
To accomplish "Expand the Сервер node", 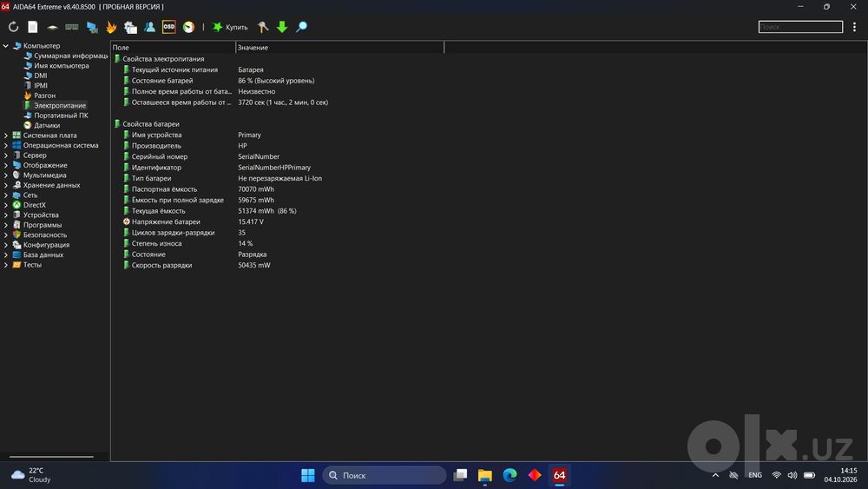I will pyautogui.click(x=6, y=155).
